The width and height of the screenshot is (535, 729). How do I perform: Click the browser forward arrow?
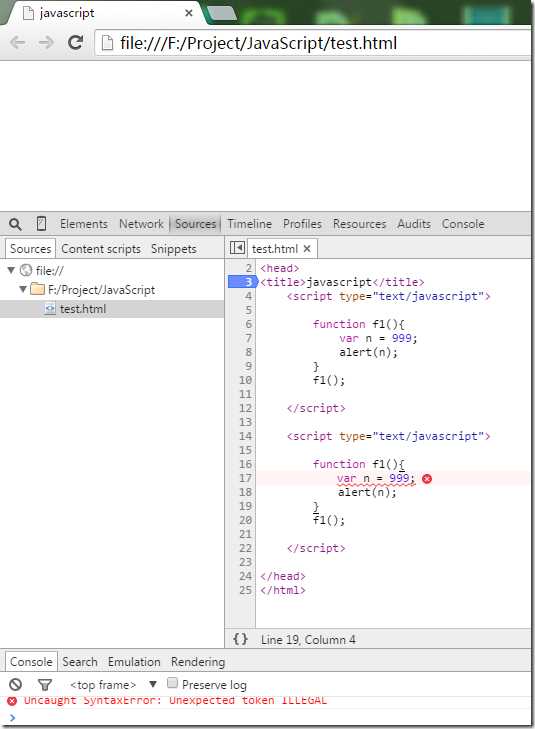pos(46,43)
